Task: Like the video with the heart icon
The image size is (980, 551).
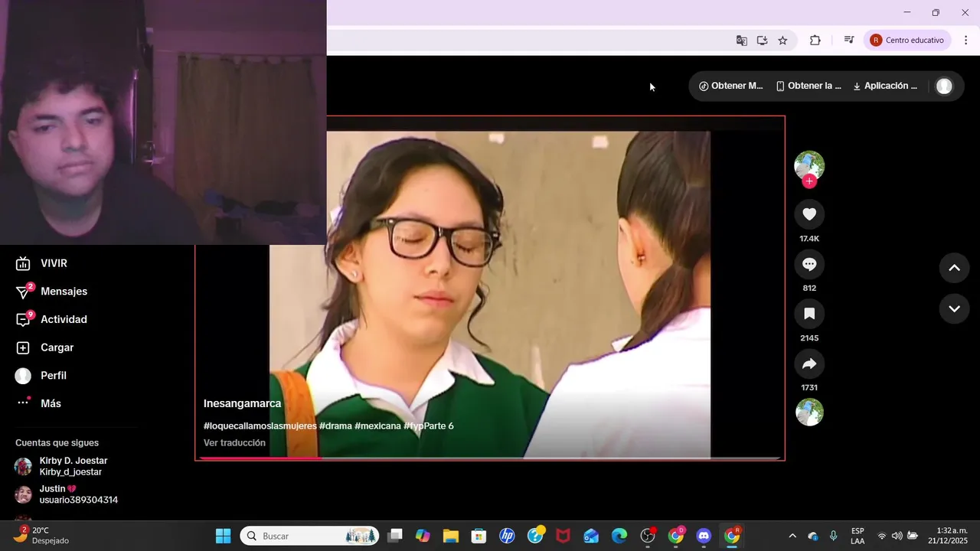Action: pos(809,214)
